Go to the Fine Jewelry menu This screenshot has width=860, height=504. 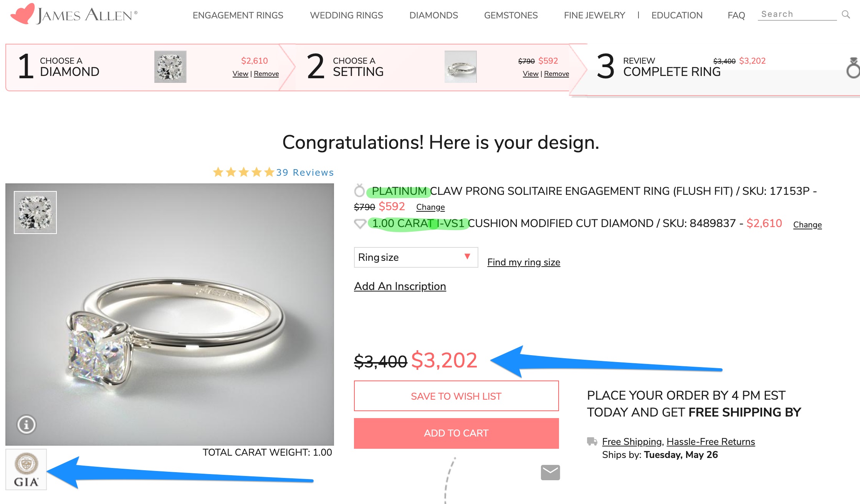(594, 15)
